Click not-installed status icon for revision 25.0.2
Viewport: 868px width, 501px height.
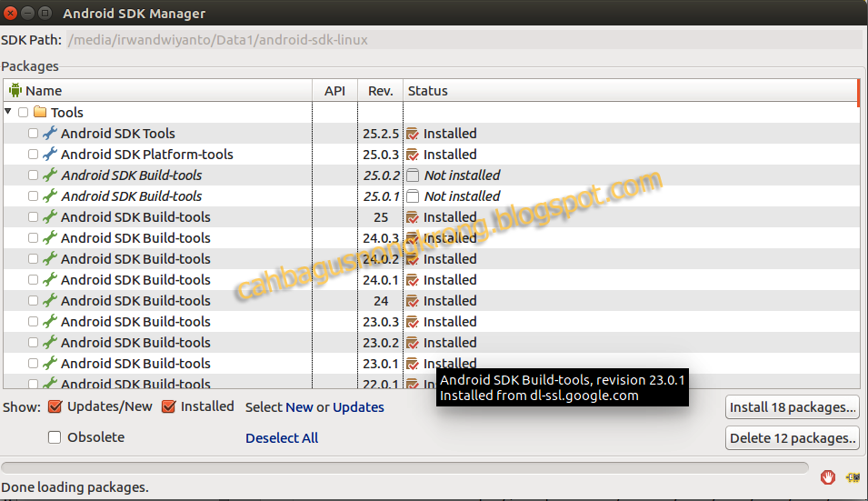tap(413, 175)
